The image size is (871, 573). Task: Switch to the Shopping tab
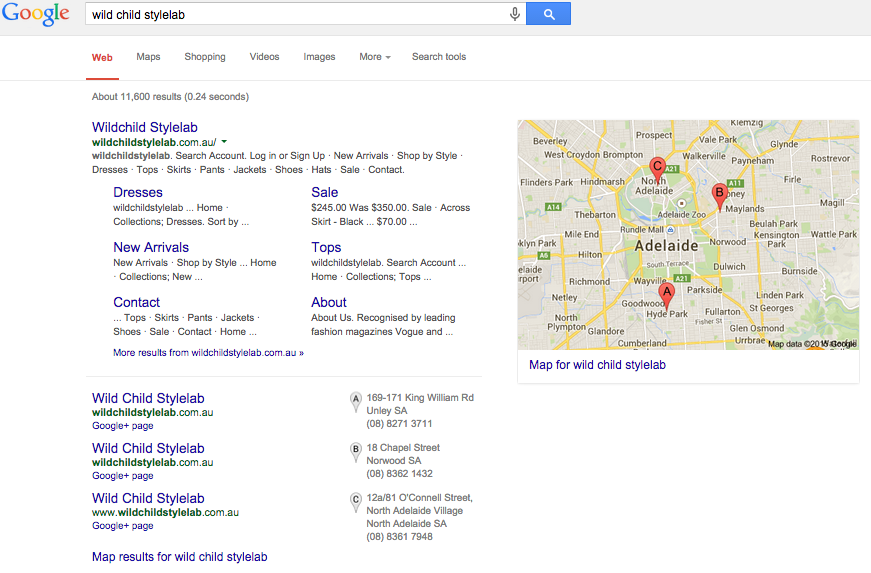tap(205, 57)
